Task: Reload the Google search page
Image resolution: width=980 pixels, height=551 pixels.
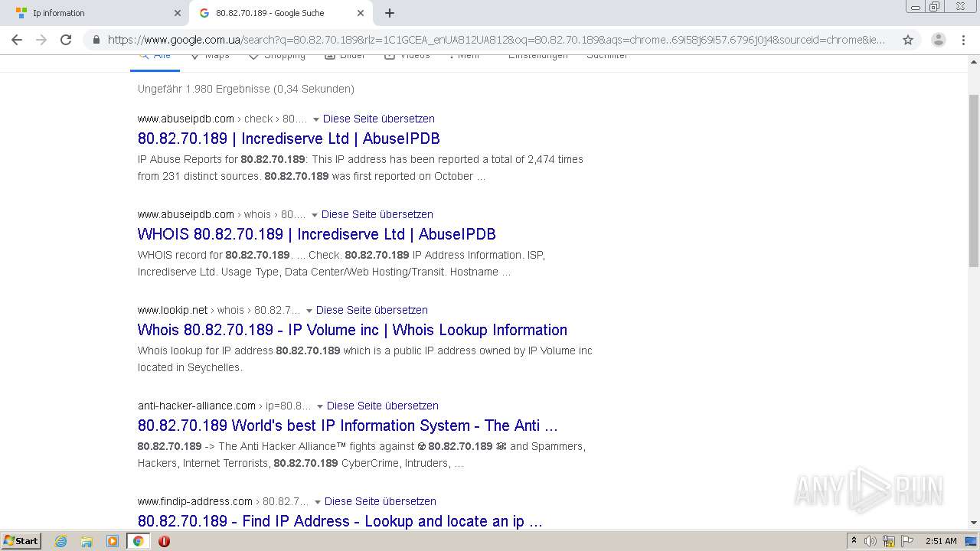Action: click(66, 40)
